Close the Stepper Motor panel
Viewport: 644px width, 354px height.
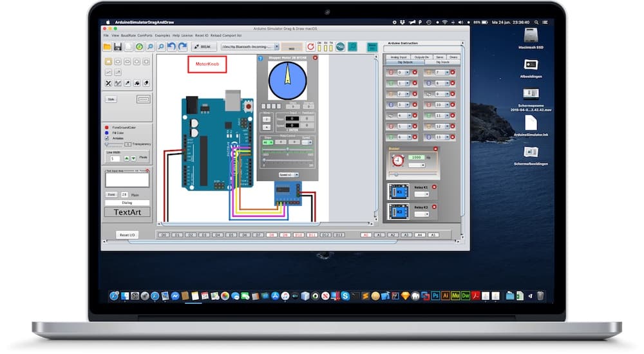click(x=315, y=58)
